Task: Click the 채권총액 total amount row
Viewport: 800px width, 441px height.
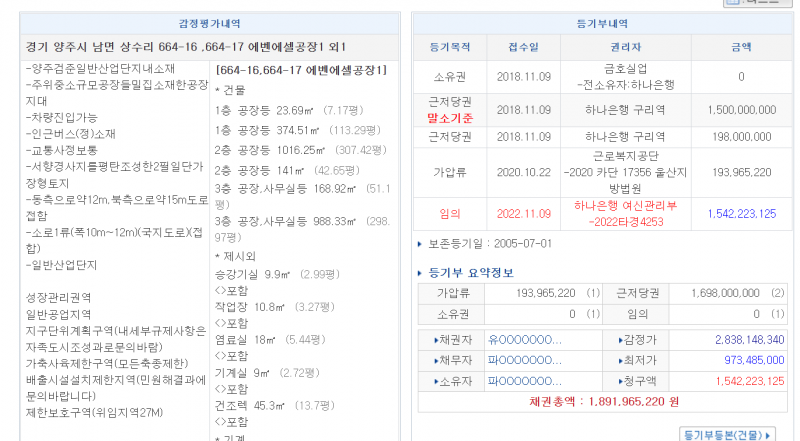Action: (604, 402)
